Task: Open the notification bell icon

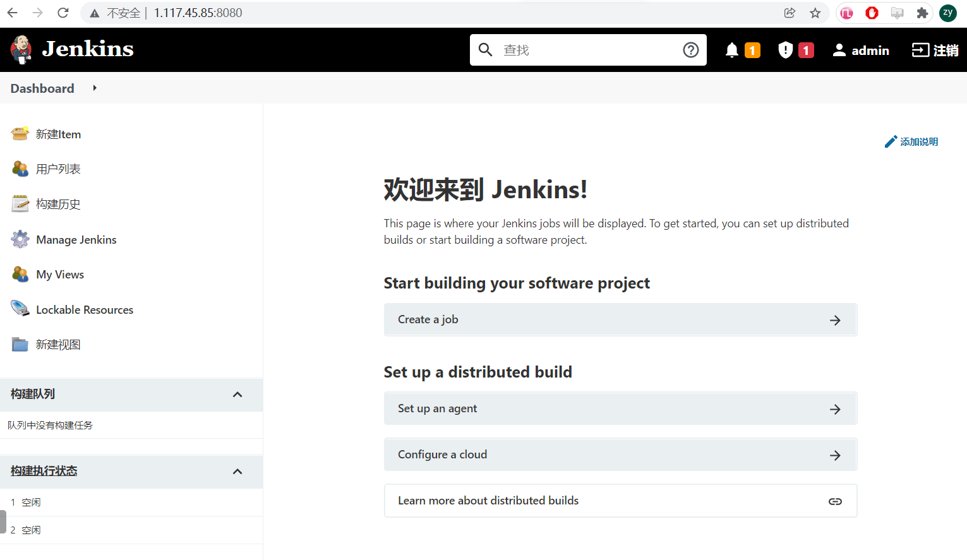Action: 731,50
